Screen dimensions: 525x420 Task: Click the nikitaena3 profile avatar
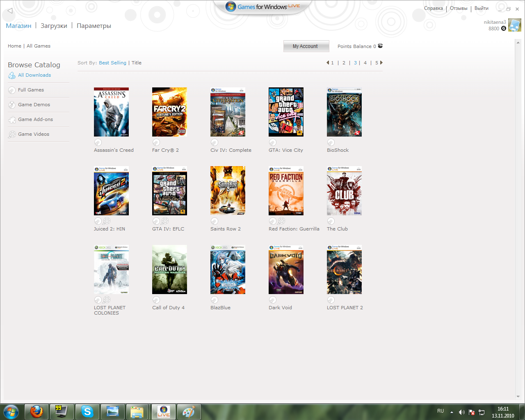coord(514,25)
